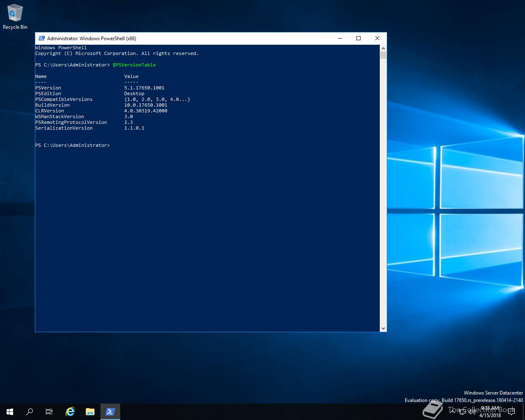Click the PowerShell title bar system icon
Viewport: 525px width, 420px height.
tap(41, 38)
